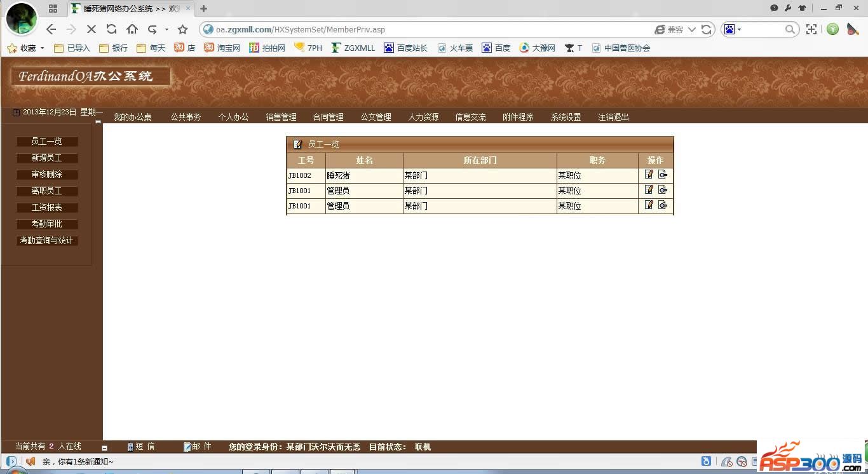Screen dimensions: 868x474
Task: Click the 离职员工 sidebar button
Action: coord(47,191)
